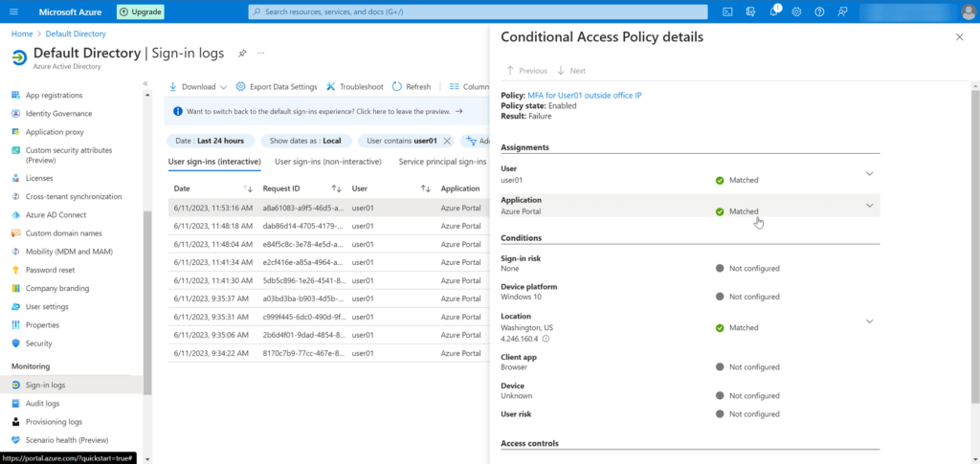Viewport: 980px width, 464px height.
Task: Open the Download dropdown chevron
Action: (223, 87)
